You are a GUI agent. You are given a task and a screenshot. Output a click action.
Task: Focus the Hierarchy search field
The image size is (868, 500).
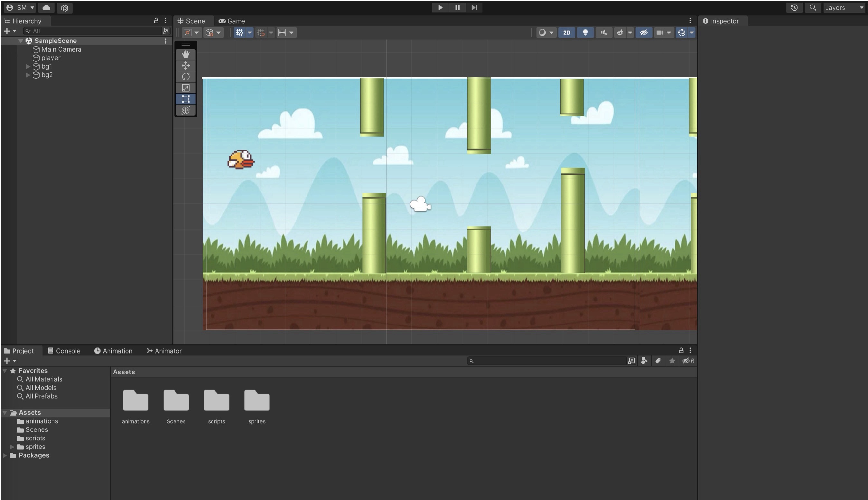93,31
